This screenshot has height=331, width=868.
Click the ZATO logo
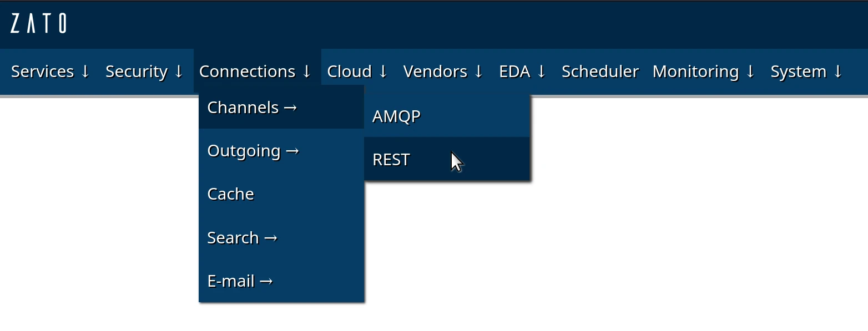point(38,24)
